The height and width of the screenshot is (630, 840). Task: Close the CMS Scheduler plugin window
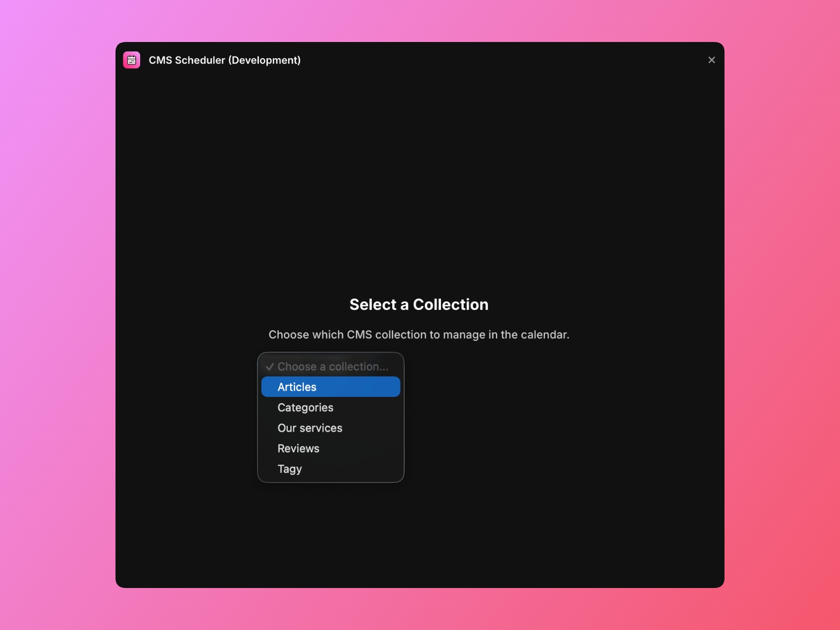pyautogui.click(x=711, y=60)
